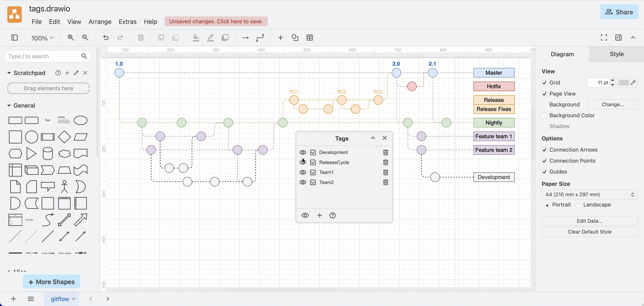Hide the Development tag with eye icon
The height and width of the screenshot is (306, 644).
point(303,152)
